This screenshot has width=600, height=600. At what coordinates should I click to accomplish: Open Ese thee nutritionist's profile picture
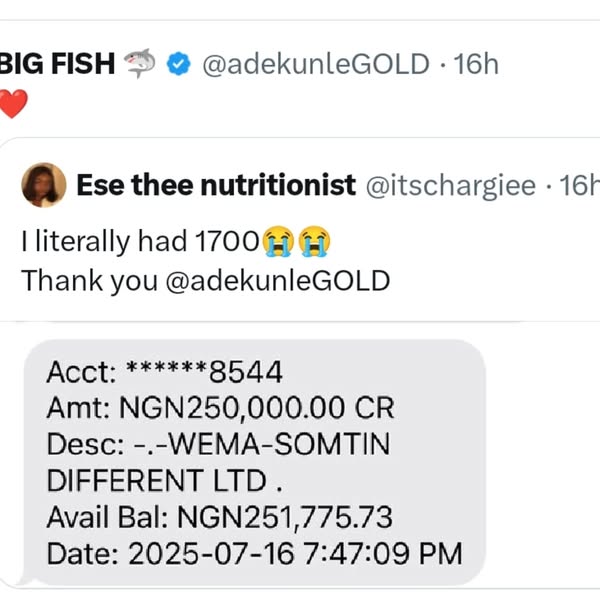click(43, 185)
